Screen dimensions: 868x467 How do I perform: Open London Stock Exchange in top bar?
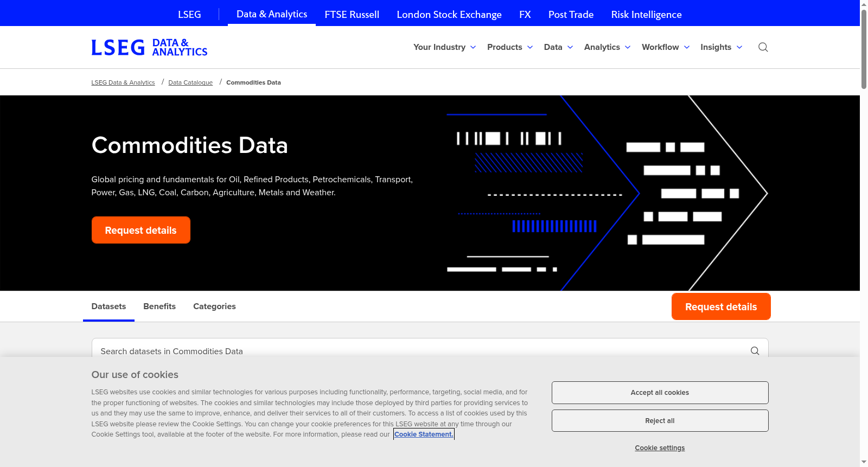click(x=449, y=15)
